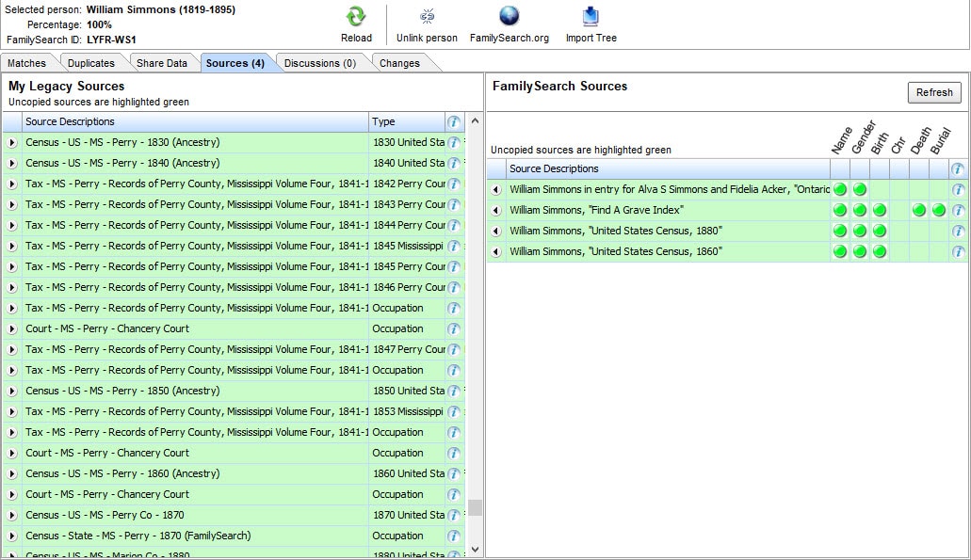
Task: Click info icon for 1844 Perry County tax row
Action: [454, 225]
